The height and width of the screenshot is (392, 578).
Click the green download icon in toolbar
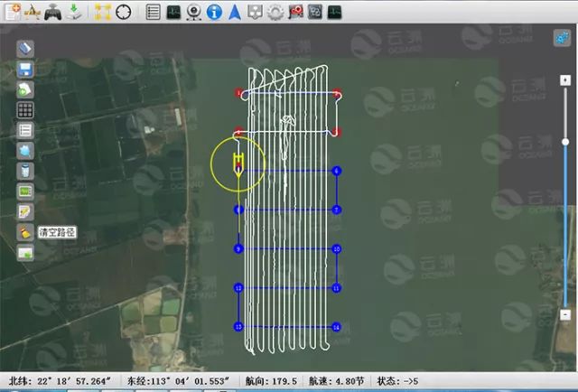click(75, 12)
